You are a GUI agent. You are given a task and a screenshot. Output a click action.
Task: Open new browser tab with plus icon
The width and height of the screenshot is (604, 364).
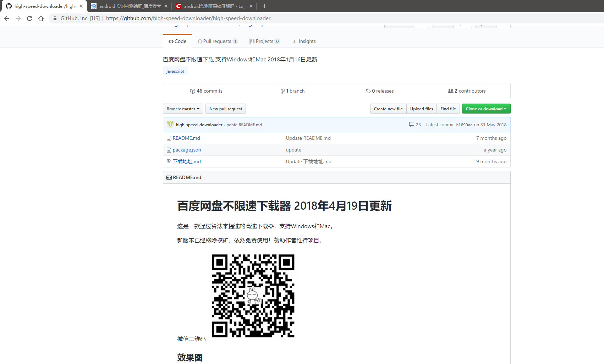click(264, 6)
